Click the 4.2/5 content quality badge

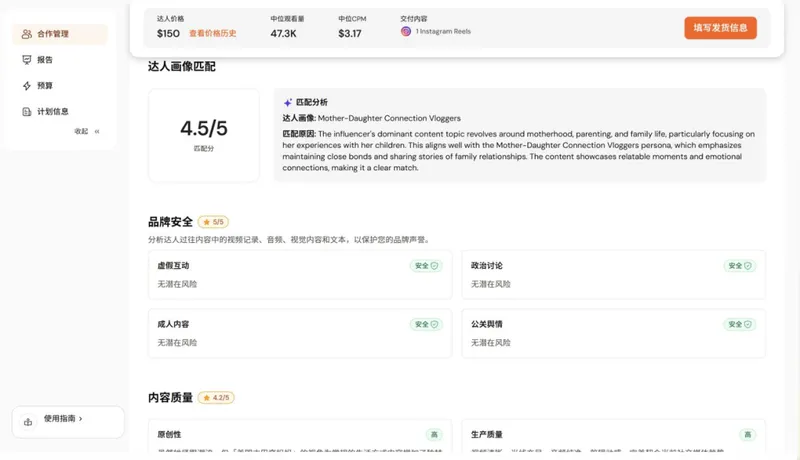[x=216, y=397]
